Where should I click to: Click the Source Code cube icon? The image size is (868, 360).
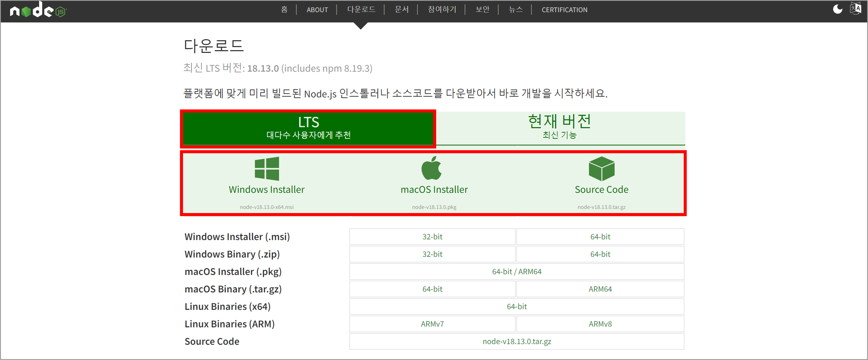pos(601,169)
